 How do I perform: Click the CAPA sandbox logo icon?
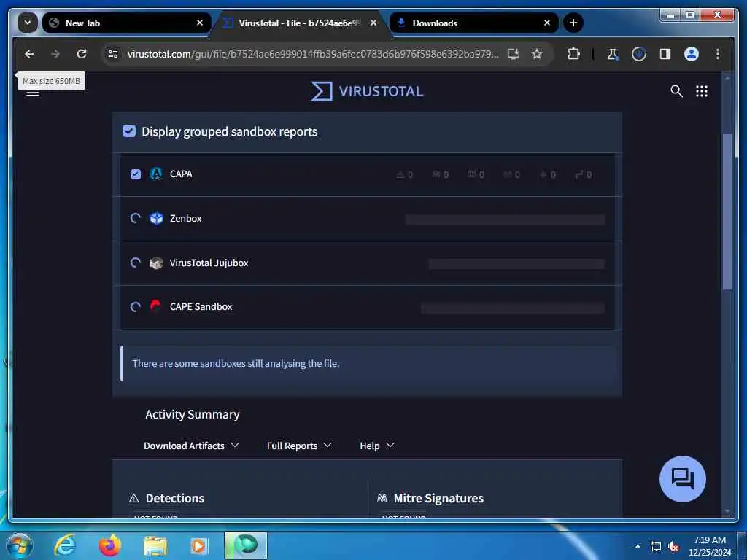[156, 174]
